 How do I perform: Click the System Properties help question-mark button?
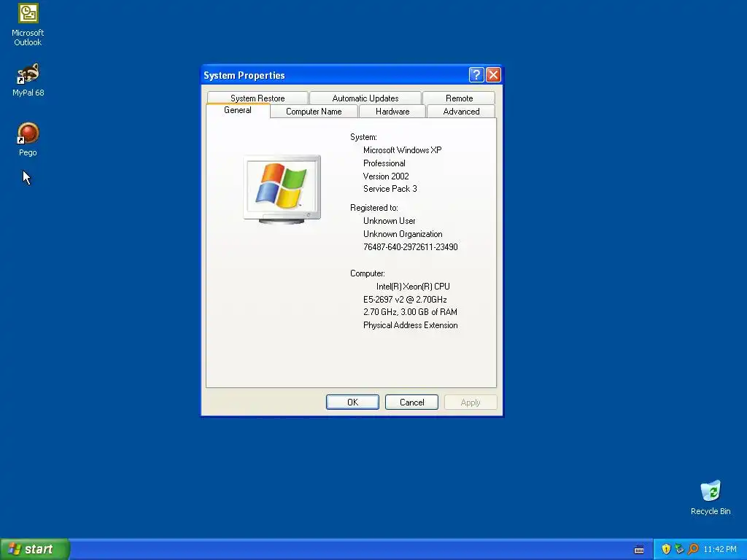tap(476, 75)
